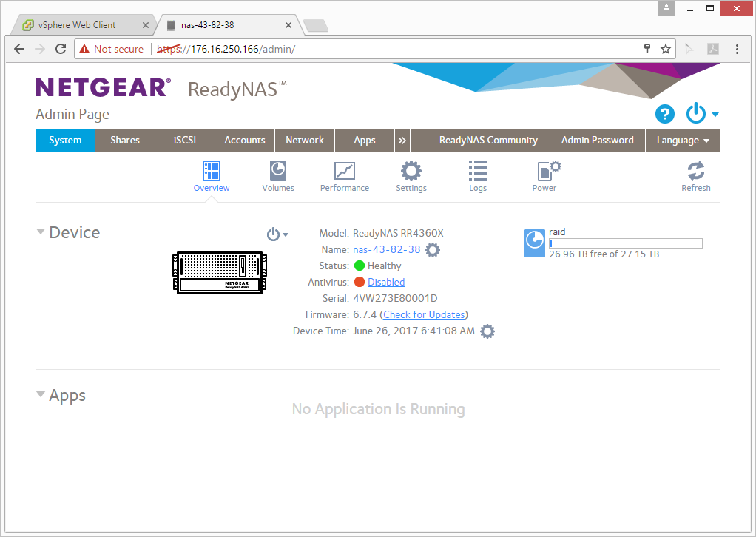The height and width of the screenshot is (537, 756).
Task: Click the Check for Updates link
Action: pyautogui.click(x=425, y=315)
